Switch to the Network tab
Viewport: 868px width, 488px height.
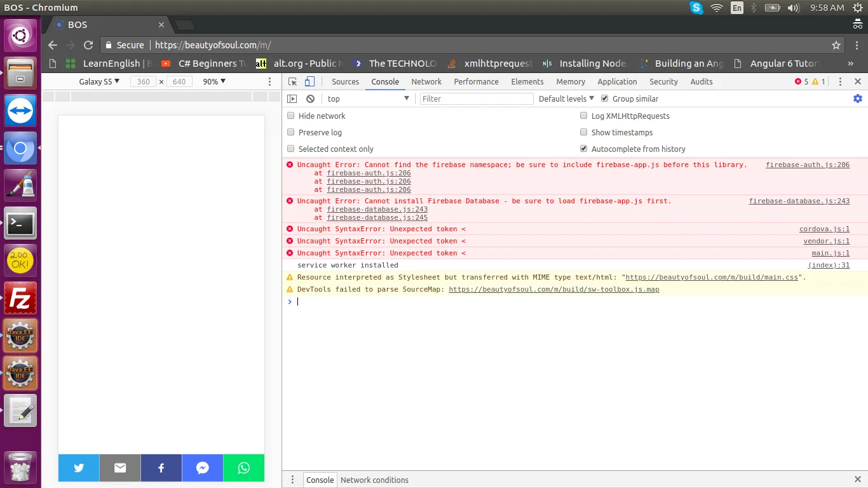coord(426,82)
